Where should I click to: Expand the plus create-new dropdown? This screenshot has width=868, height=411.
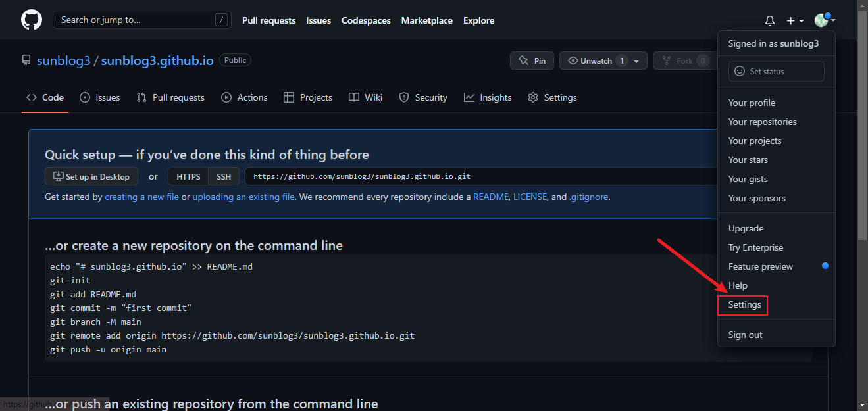[x=795, y=21]
